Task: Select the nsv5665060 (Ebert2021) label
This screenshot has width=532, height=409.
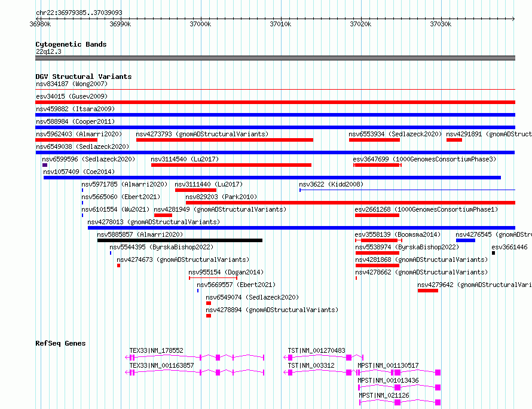Action: 121,197
